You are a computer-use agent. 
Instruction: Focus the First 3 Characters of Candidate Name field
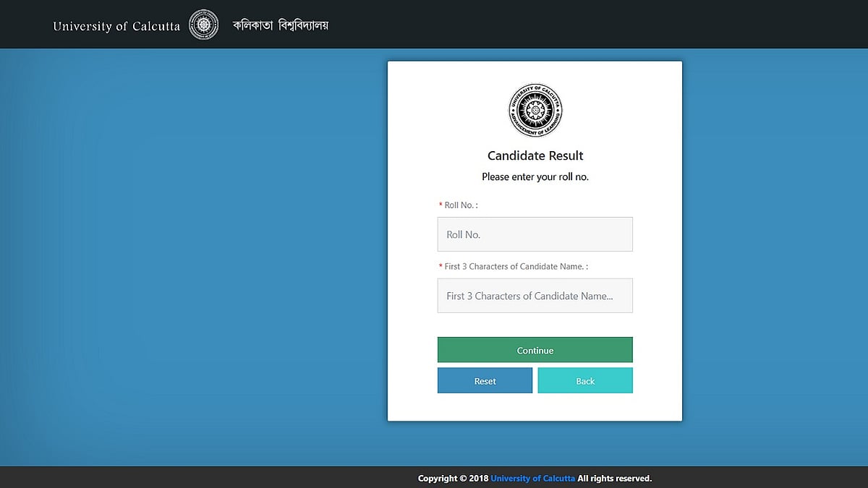535,296
